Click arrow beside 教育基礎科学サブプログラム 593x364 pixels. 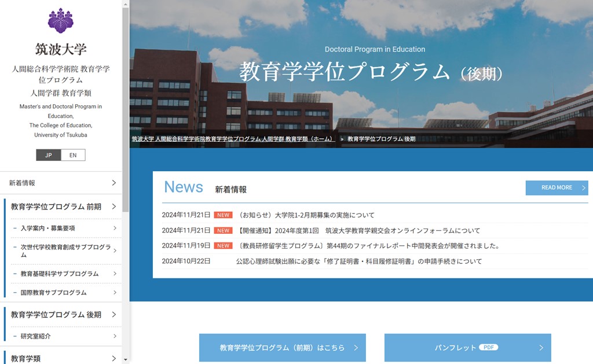point(115,274)
